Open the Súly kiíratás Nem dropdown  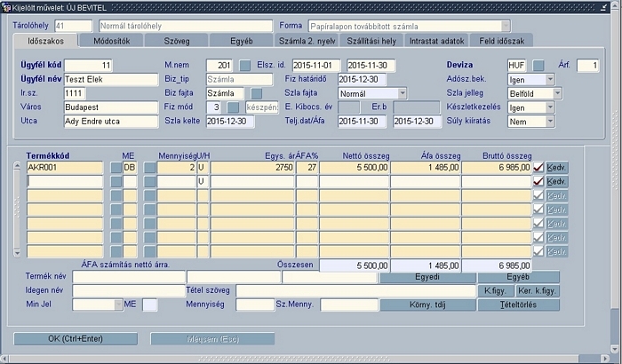[550, 122]
